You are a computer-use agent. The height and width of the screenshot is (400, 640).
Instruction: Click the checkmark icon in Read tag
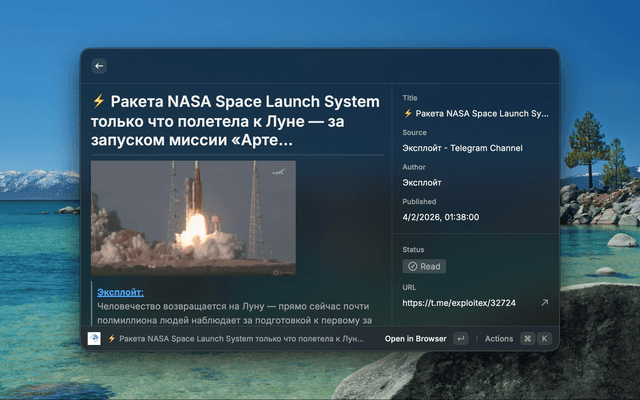click(x=412, y=267)
